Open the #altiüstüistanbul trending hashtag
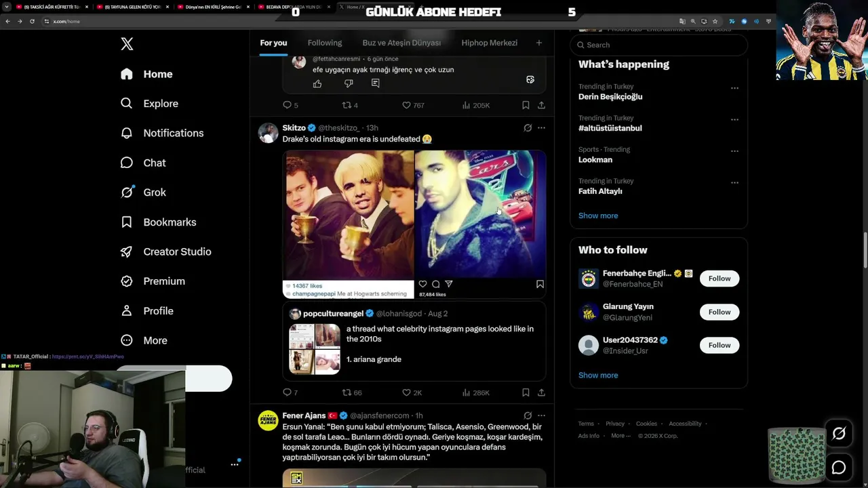This screenshot has height=488, width=868. click(x=610, y=128)
